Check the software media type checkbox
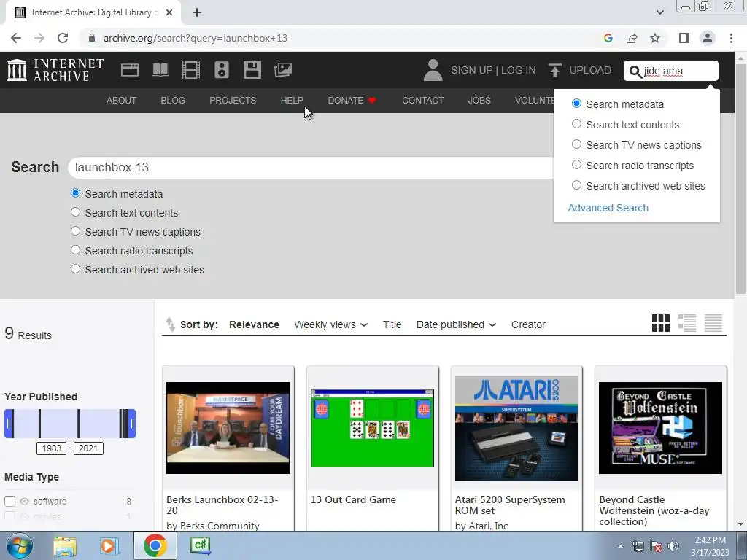 (10, 501)
